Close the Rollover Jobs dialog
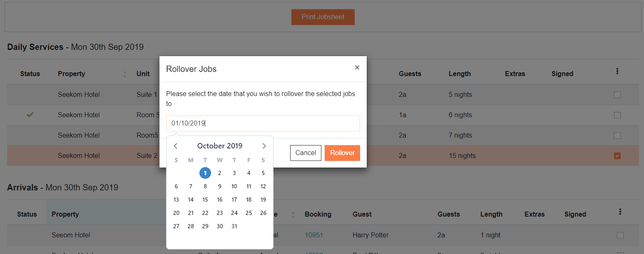Screen dimensions: 644x254 pos(357,67)
